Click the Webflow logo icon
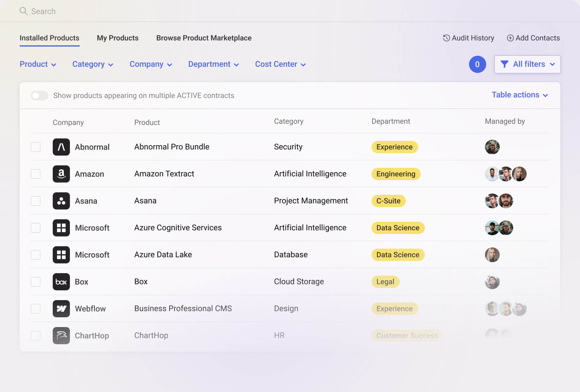The image size is (580, 392). point(61,308)
